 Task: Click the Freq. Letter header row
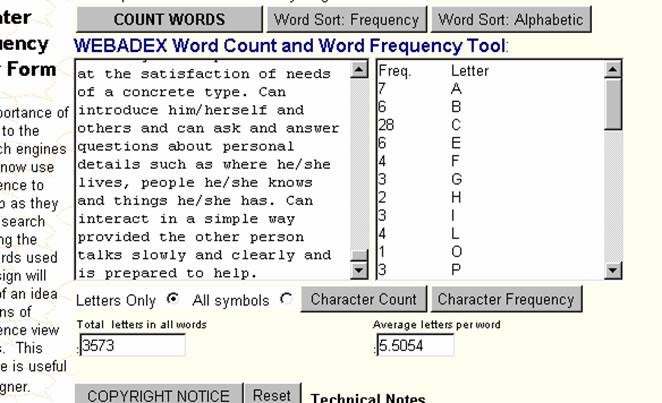click(491, 70)
